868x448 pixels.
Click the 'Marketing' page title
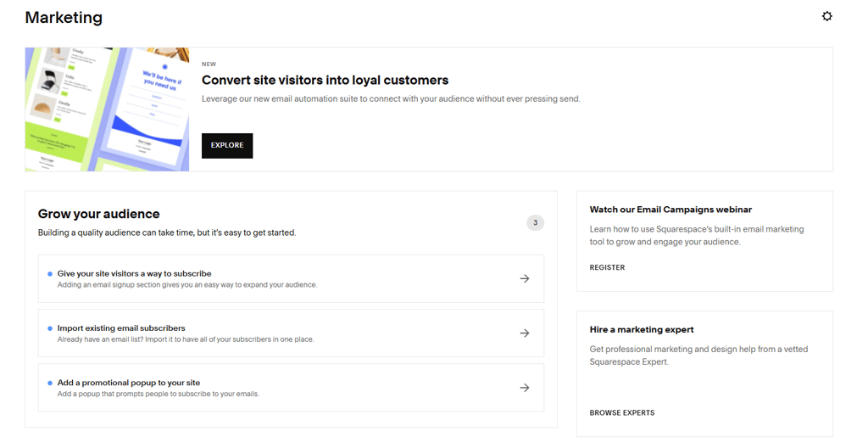(64, 17)
